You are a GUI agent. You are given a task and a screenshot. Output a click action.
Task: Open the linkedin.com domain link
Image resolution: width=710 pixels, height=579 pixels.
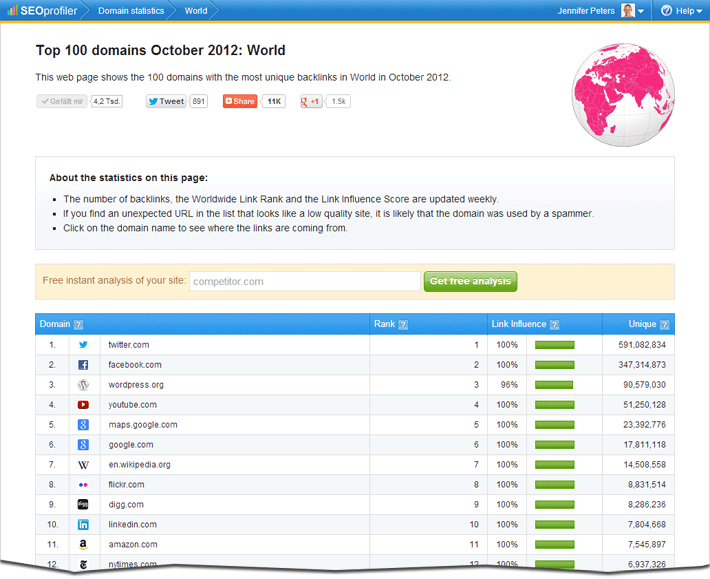(133, 524)
